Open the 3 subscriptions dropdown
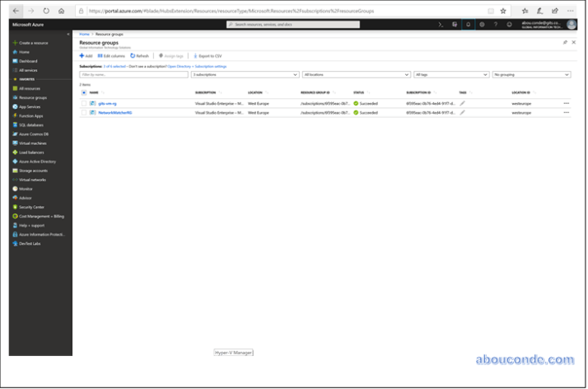 click(245, 74)
